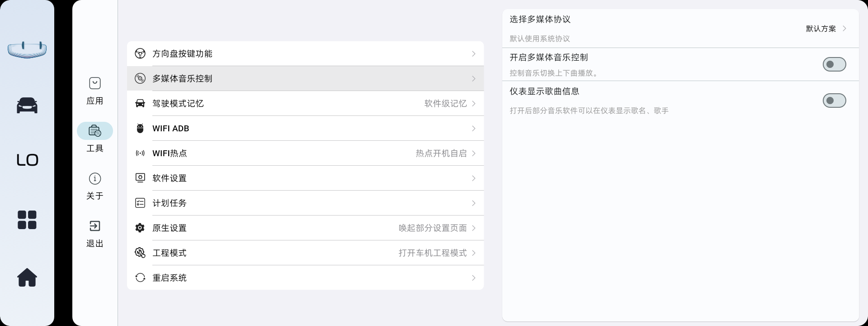Turn on 仪表显示歌曲信息 switch
868x326 pixels.
click(834, 101)
